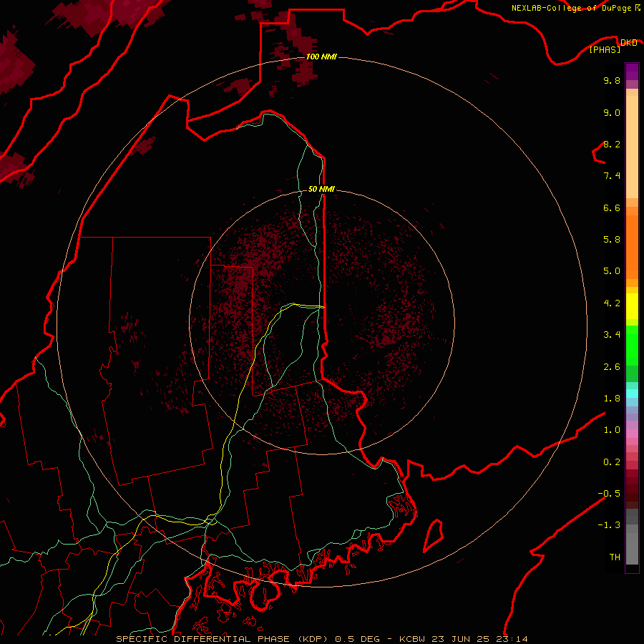Pick the dark orange color bar segment
The height and width of the screenshot is (644, 644).
632,248
